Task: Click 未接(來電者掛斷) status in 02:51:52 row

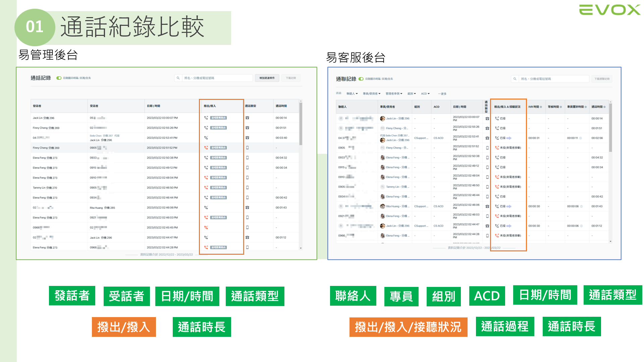Action: (510, 148)
